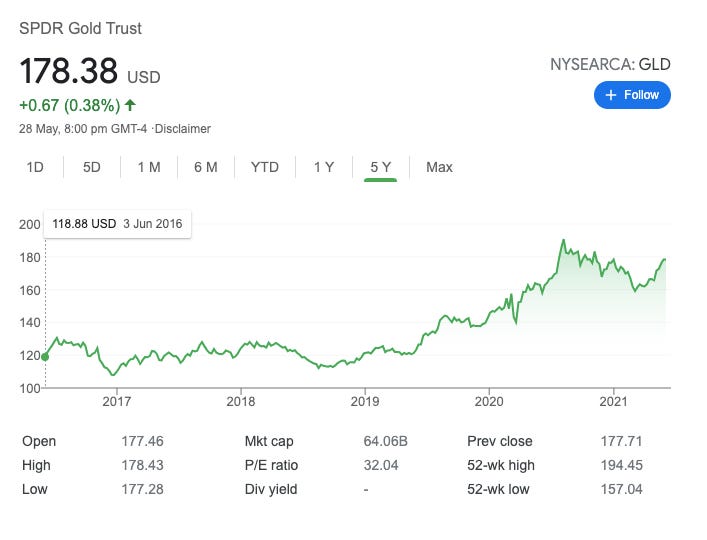Click the High value 178.43

pyautogui.click(x=142, y=465)
